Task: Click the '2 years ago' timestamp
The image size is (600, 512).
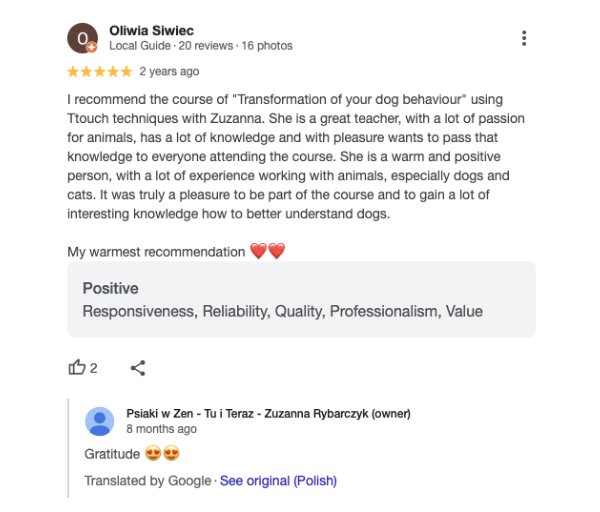Action: click(169, 72)
